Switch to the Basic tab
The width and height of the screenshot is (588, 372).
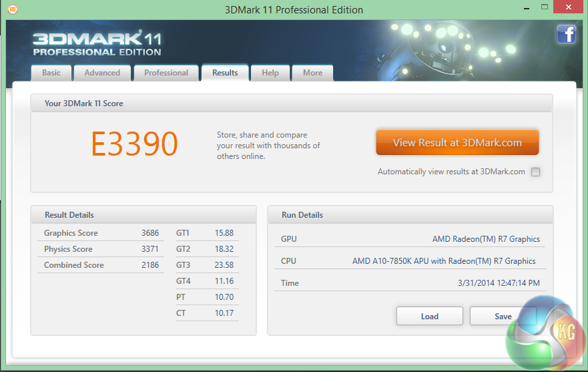click(51, 73)
